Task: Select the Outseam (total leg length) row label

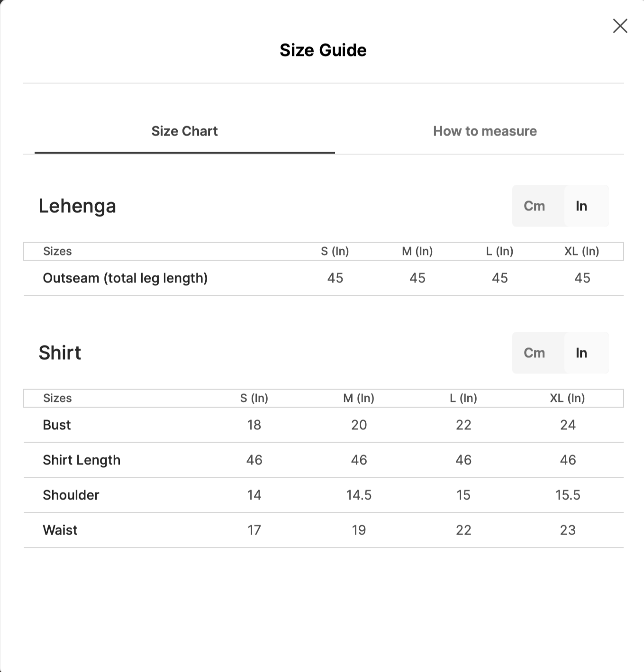Action: coord(125,278)
